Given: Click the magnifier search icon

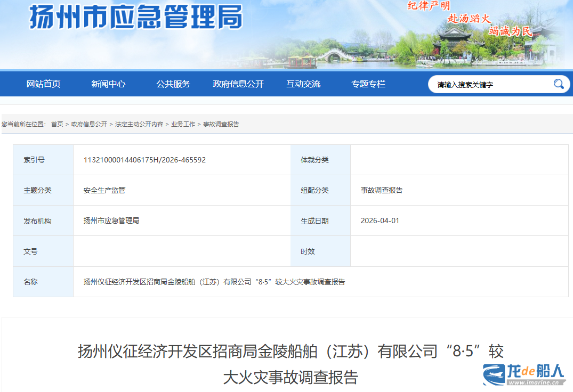Looking at the screenshot, I should 558,84.
